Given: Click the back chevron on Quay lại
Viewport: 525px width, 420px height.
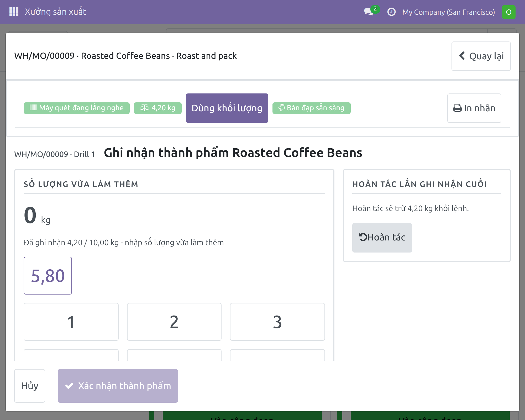Looking at the screenshot, I should click(462, 56).
